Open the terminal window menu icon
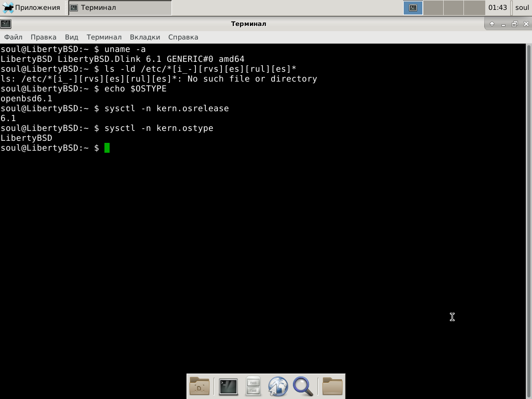The image size is (532, 399). coord(6,24)
